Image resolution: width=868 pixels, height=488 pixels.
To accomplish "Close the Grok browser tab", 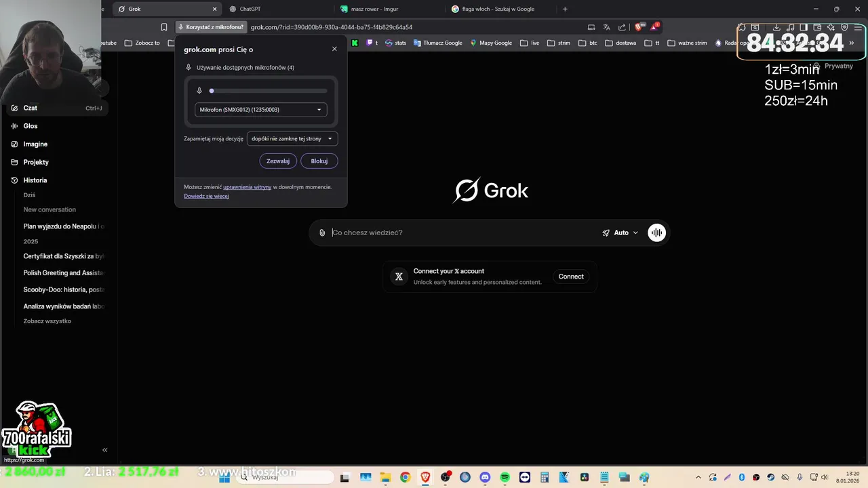I will (215, 9).
